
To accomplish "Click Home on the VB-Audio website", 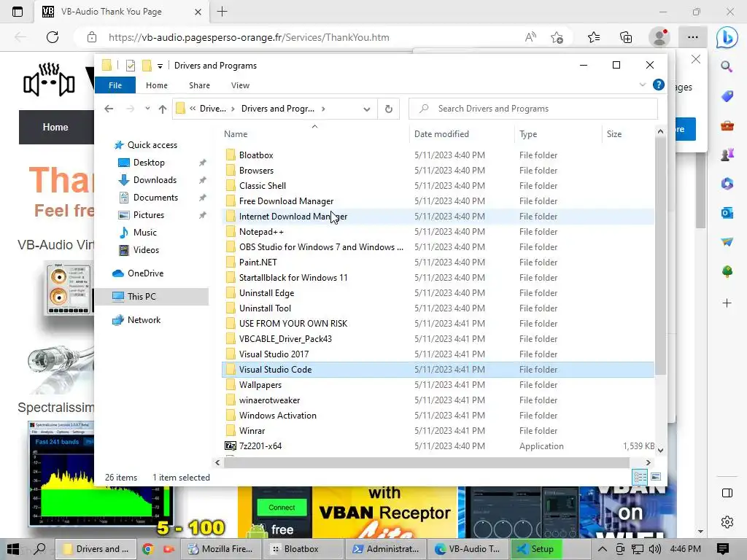I will tap(55, 127).
